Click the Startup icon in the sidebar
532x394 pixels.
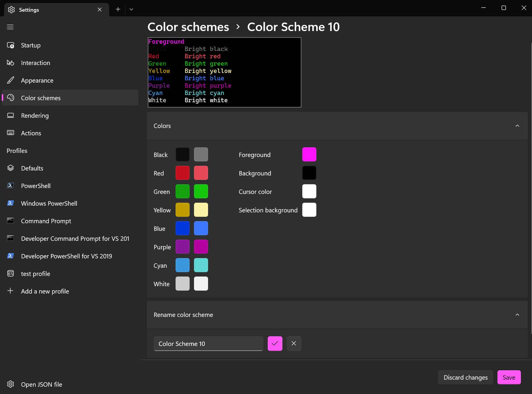coord(11,45)
